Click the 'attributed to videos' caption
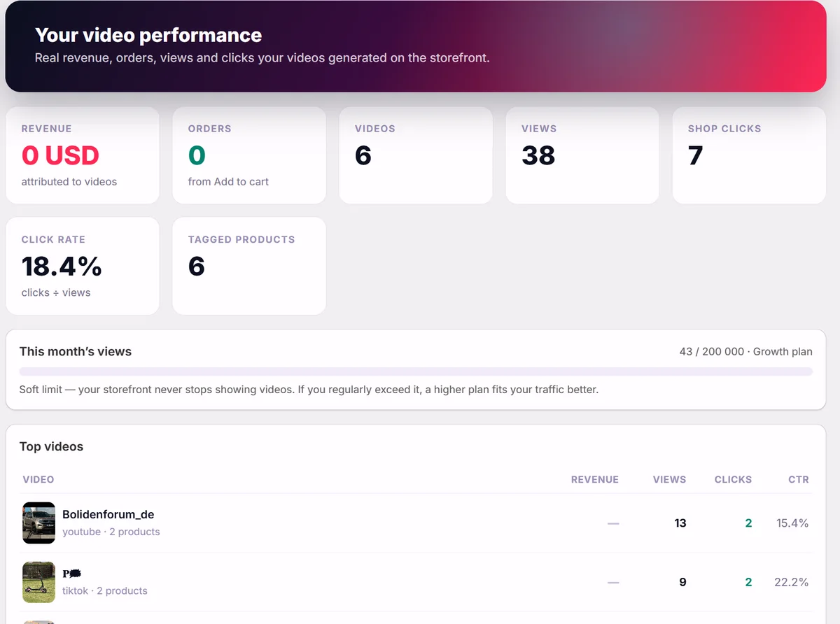840x624 pixels. pos(69,181)
